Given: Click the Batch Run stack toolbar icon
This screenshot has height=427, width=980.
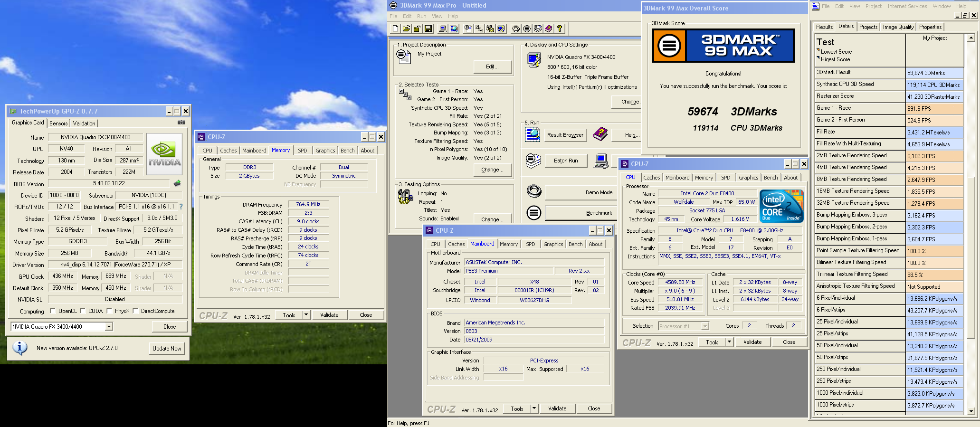Looking at the screenshot, I should [x=538, y=28].
